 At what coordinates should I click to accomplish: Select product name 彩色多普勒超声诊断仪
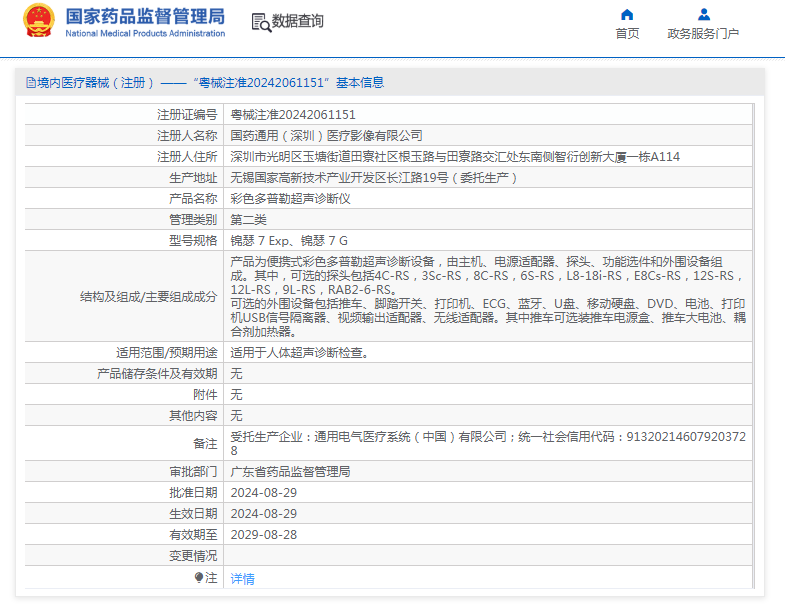pyautogui.click(x=290, y=199)
